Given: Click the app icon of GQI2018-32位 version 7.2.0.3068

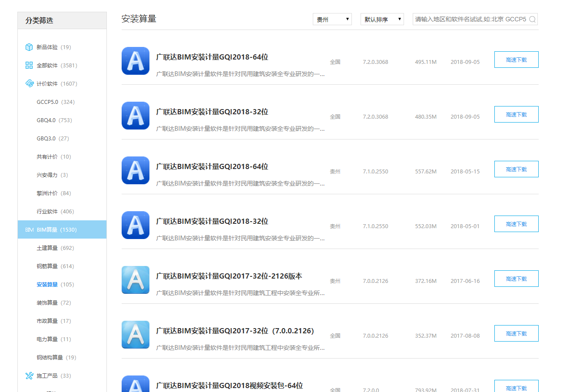Looking at the screenshot, I should click(x=136, y=116).
